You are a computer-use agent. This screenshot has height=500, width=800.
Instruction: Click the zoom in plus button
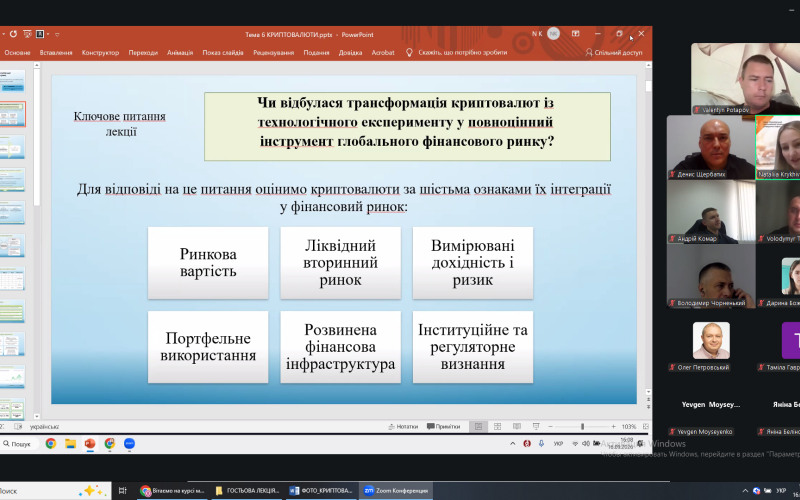(x=613, y=427)
